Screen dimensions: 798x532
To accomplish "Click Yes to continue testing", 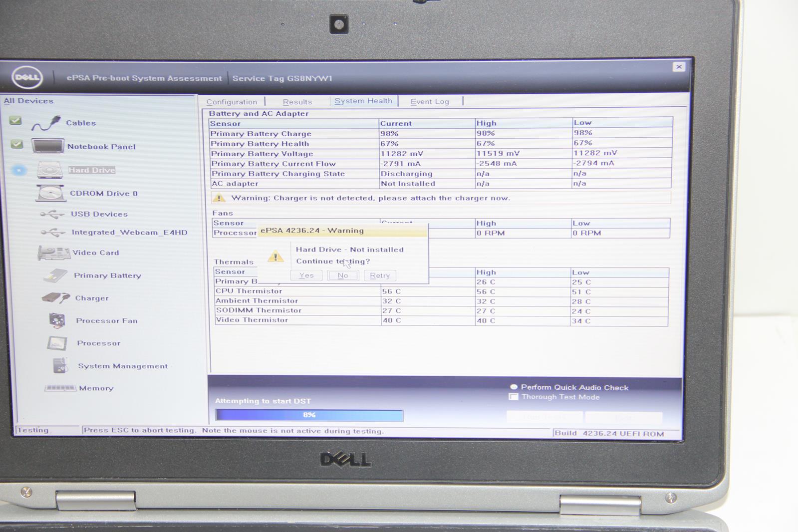I will pyautogui.click(x=306, y=275).
